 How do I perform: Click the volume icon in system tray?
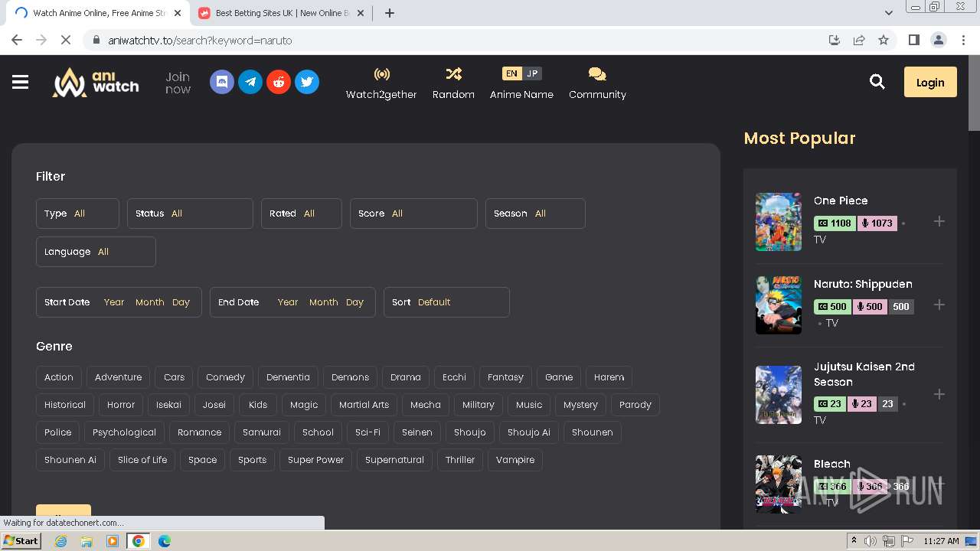tap(871, 541)
